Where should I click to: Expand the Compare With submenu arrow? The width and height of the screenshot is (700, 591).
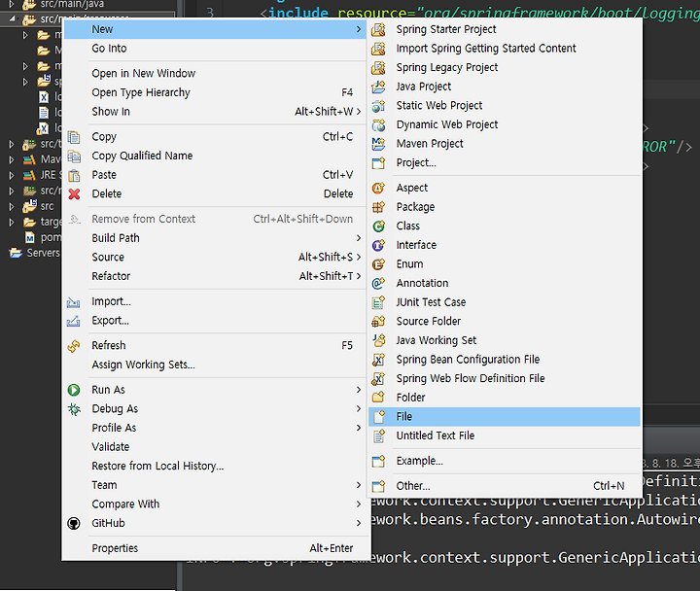coord(359,504)
